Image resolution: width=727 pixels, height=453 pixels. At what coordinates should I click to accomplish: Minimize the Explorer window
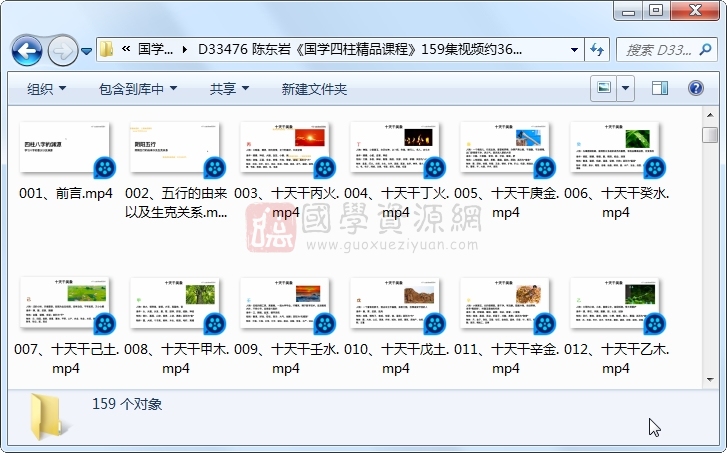coord(628,11)
